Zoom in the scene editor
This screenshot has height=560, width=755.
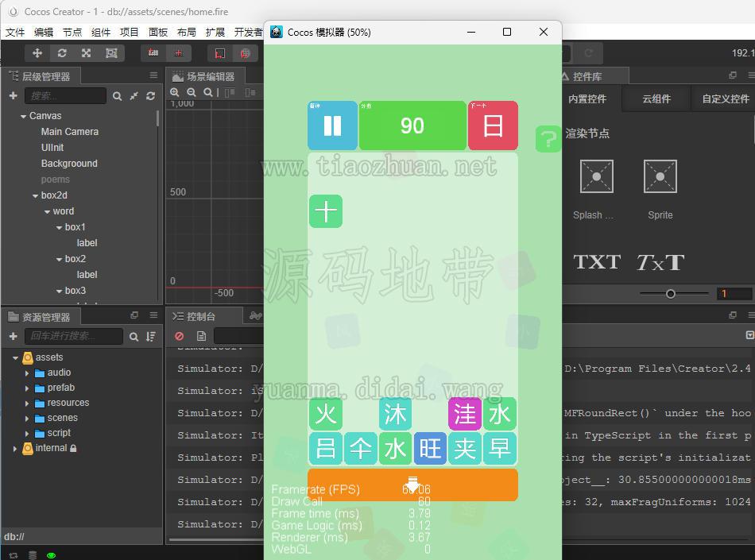[x=175, y=92]
